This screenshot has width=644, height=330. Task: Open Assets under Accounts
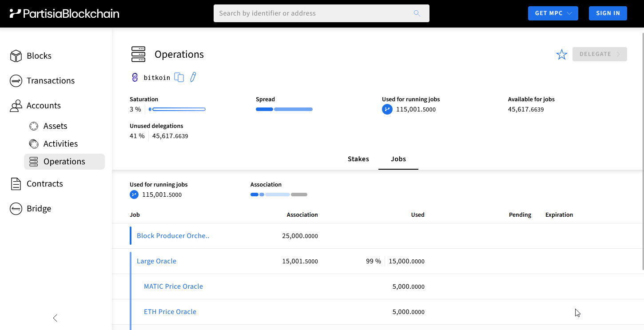coord(55,126)
